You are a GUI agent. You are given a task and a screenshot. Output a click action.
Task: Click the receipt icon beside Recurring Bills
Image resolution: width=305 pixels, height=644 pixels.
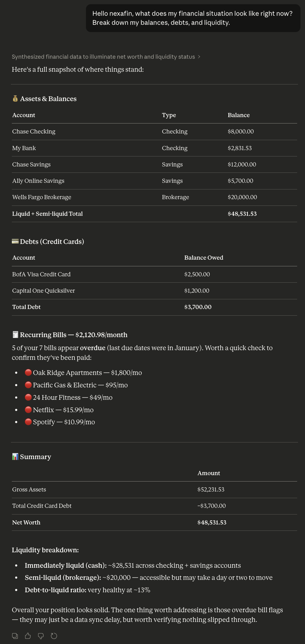point(15,335)
